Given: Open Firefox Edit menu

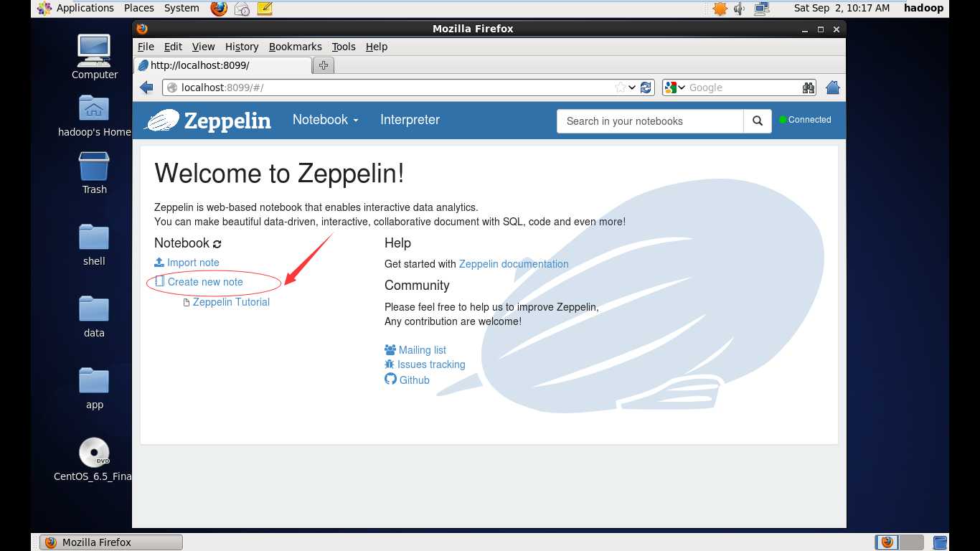Looking at the screenshot, I should click(173, 47).
